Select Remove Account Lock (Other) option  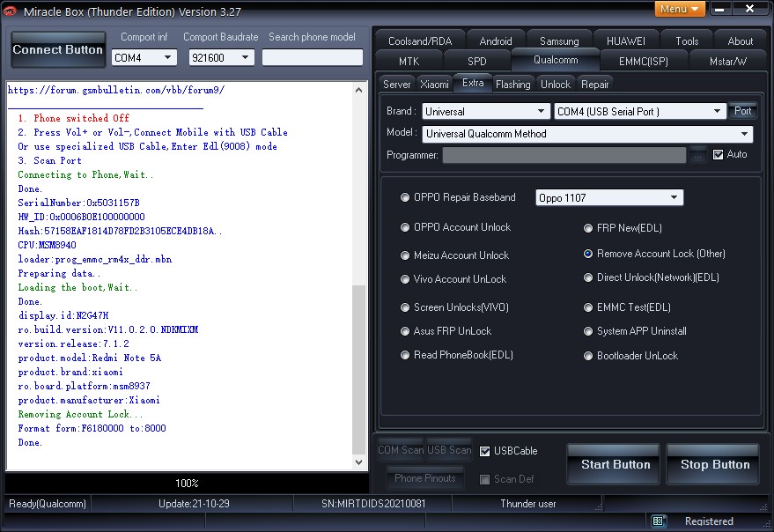(x=654, y=254)
